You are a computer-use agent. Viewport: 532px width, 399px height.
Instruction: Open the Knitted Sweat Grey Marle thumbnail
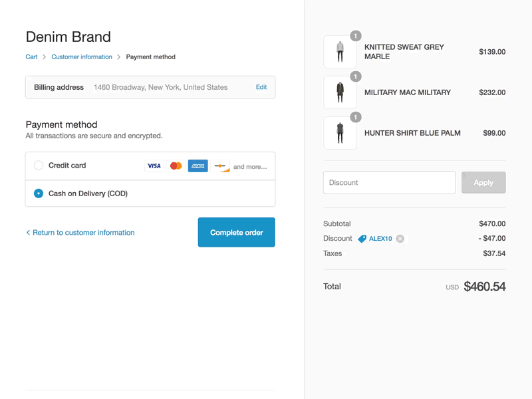click(340, 52)
